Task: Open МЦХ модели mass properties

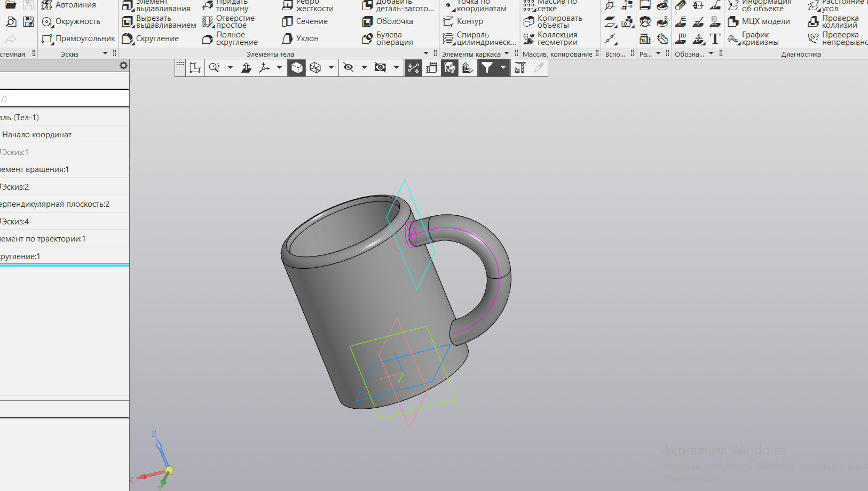Action: [x=759, y=22]
